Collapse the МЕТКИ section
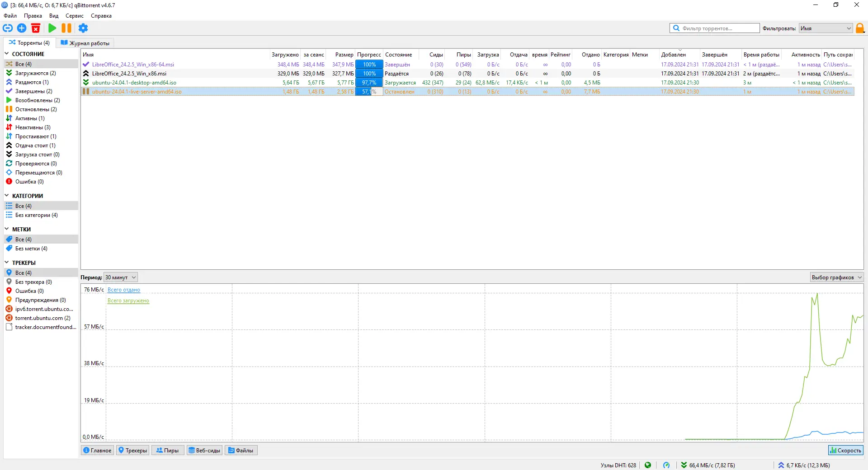The image size is (868, 470). click(7, 229)
